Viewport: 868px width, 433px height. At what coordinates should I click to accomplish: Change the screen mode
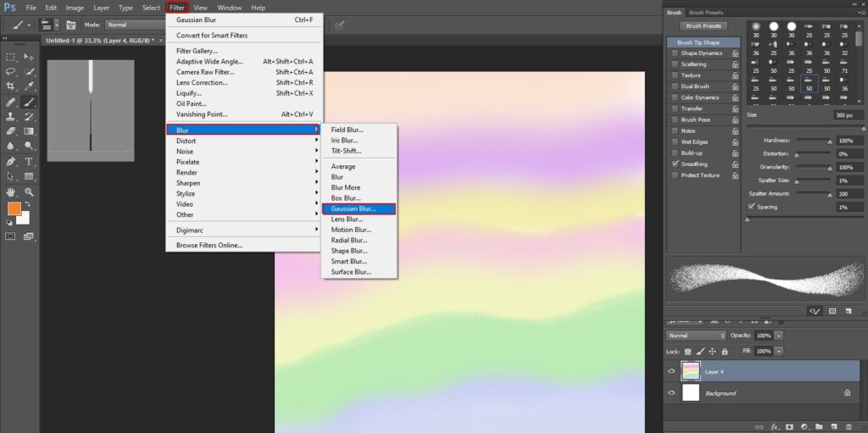pyautogui.click(x=29, y=236)
